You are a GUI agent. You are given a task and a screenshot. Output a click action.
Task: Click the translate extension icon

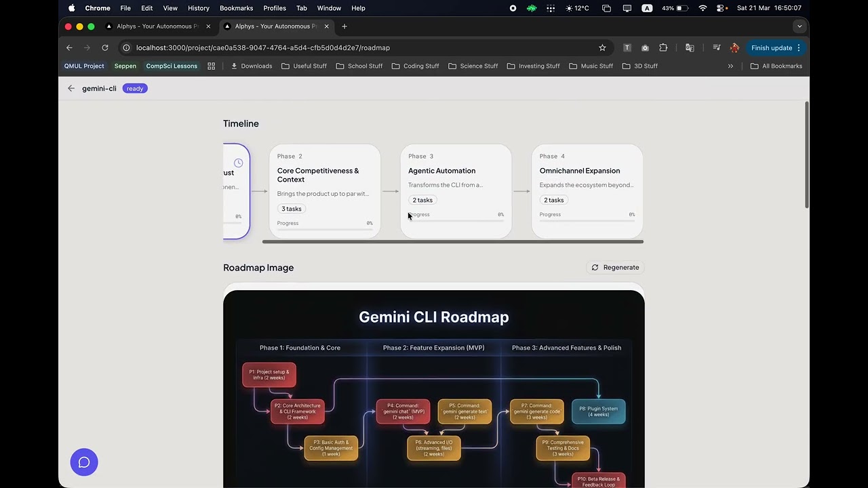(x=690, y=47)
